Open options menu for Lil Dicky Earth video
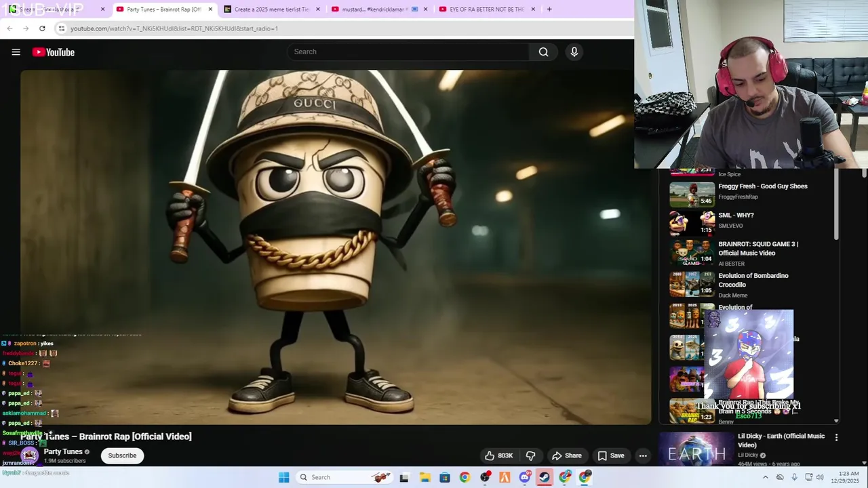Image resolution: width=868 pixels, height=488 pixels. tap(836, 438)
